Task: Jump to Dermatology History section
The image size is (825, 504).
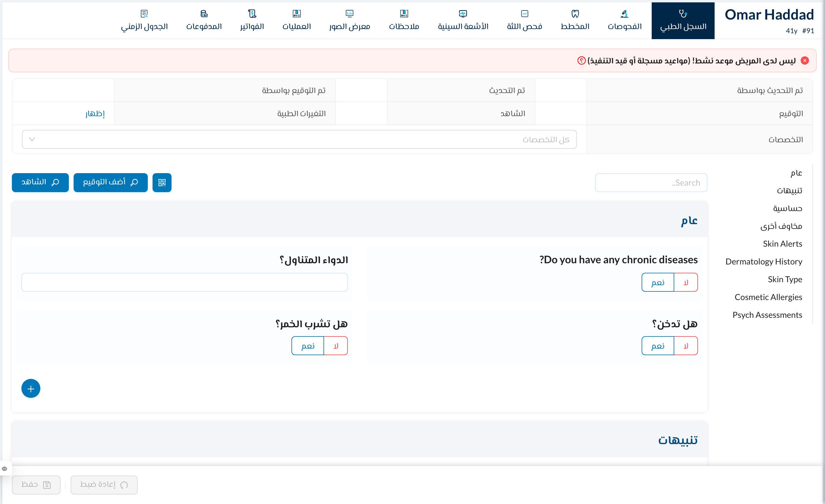Action: (764, 261)
